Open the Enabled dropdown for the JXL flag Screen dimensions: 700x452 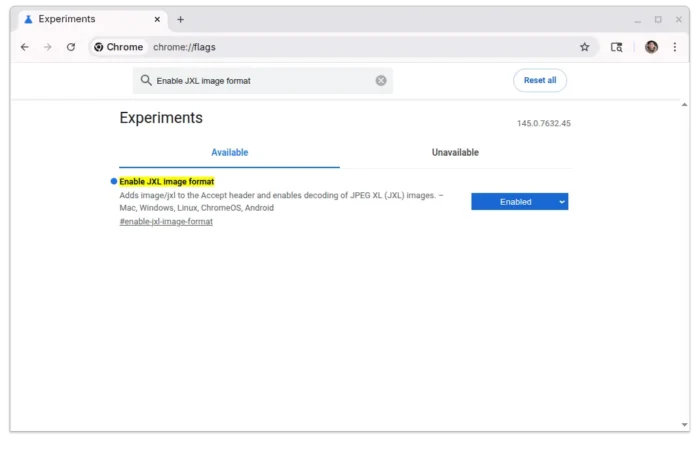tap(519, 202)
